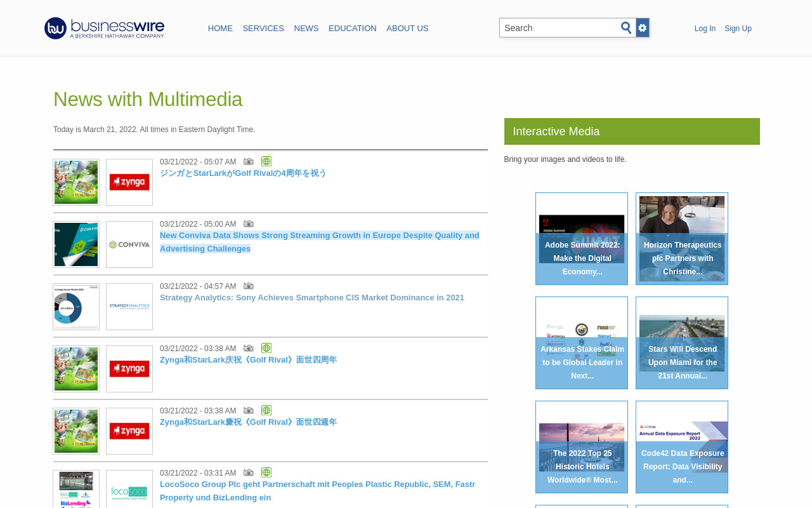Open the NEWS menu

306,29
